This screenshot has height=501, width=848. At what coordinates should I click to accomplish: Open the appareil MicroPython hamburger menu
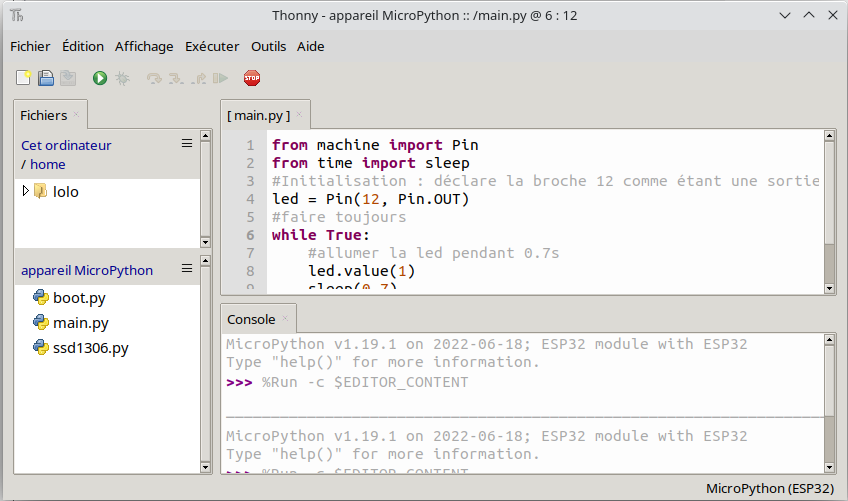point(187,268)
